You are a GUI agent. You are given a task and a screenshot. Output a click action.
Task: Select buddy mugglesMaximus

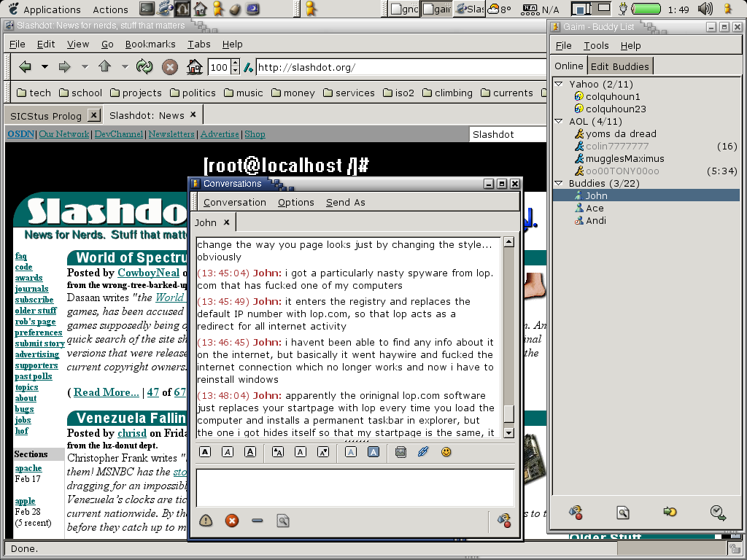tap(624, 158)
